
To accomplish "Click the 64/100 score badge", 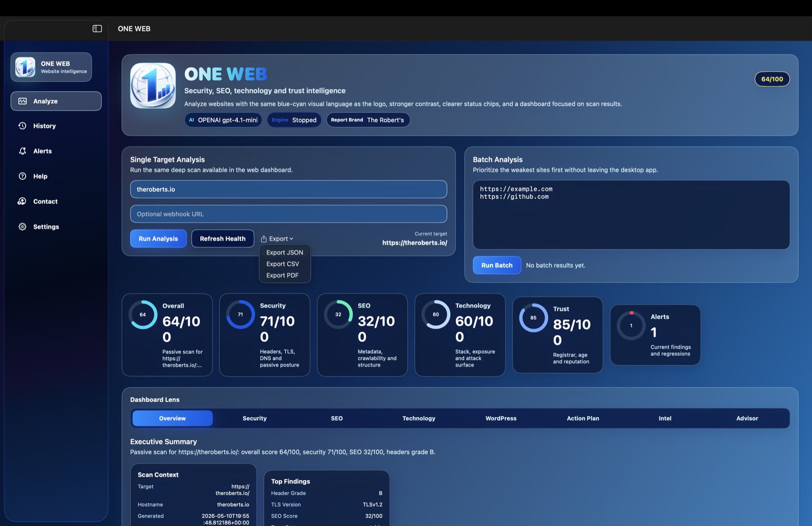I will click(772, 79).
